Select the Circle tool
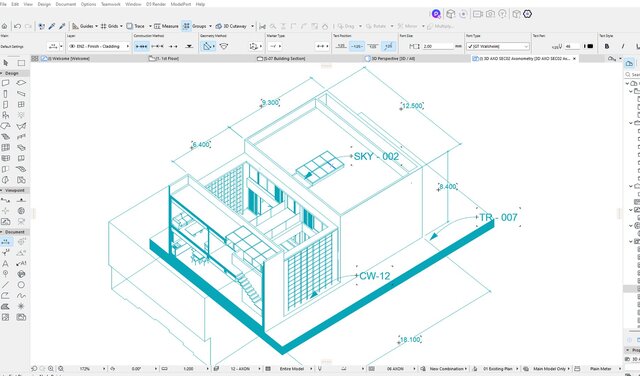This screenshot has width=640, height=376. (x=21, y=285)
